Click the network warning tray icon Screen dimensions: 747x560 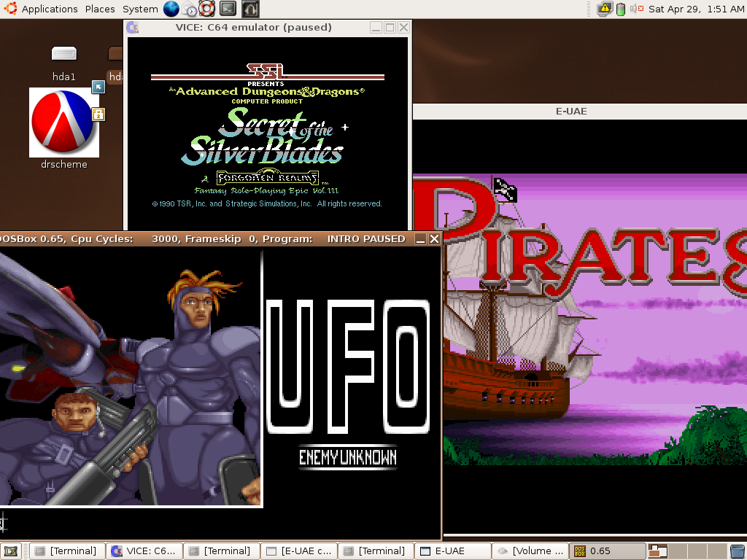pos(605,9)
